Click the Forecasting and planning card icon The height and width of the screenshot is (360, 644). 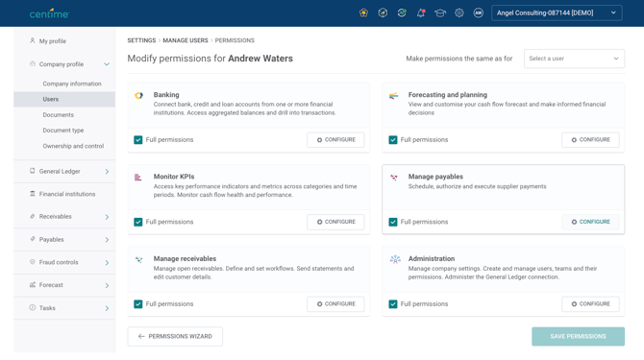coord(393,96)
